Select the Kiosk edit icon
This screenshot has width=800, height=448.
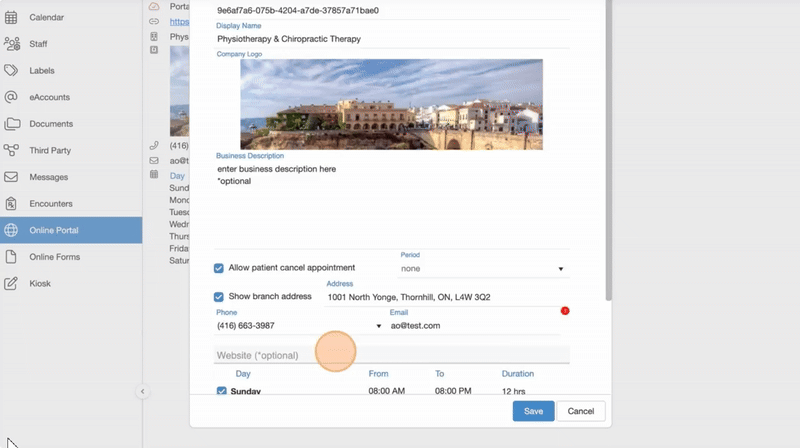click(12, 283)
